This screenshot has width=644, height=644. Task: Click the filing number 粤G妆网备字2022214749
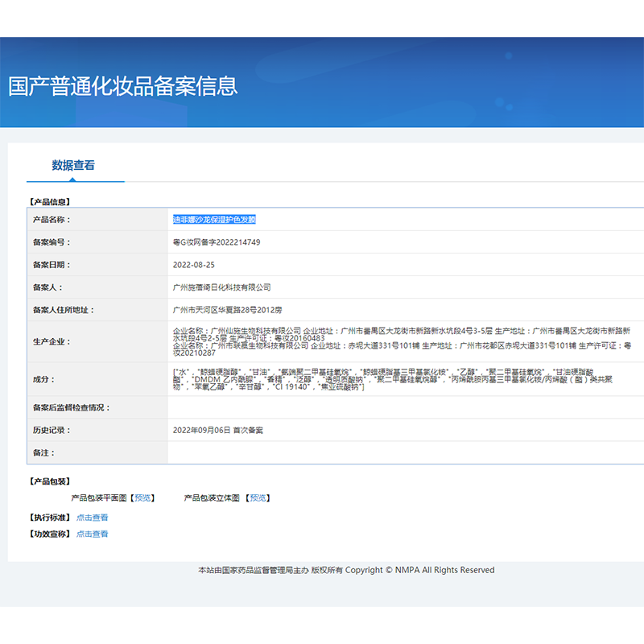217,242
